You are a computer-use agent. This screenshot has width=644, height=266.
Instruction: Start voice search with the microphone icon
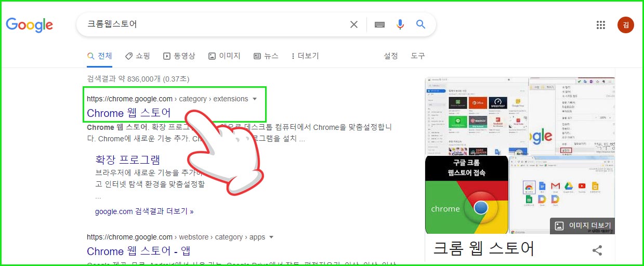point(400,24)
